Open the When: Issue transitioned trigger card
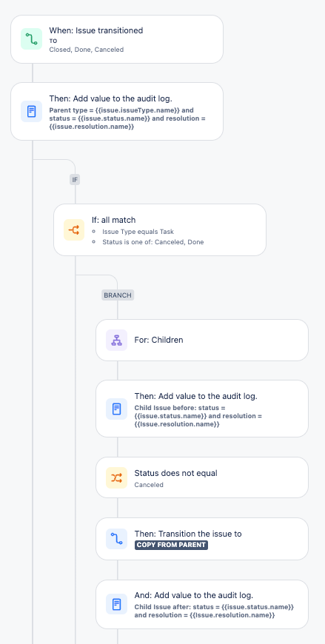This screenshot has height=644, width=325. coord(117,39)
